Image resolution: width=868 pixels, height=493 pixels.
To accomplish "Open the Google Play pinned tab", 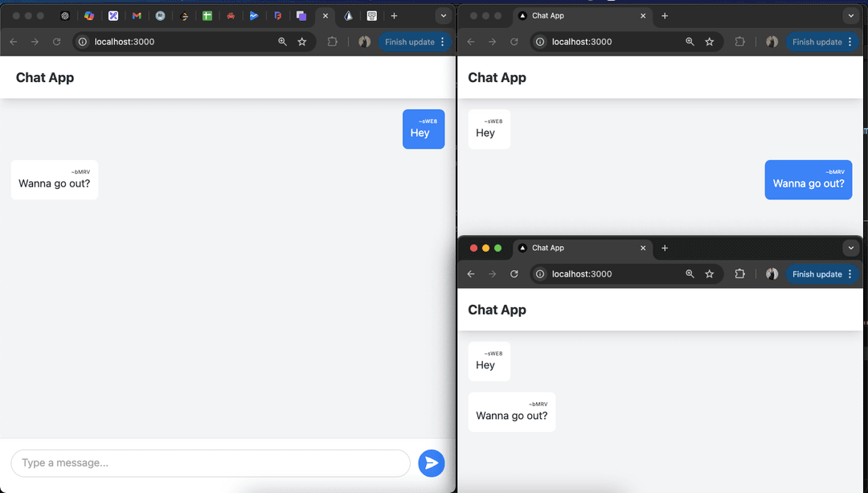I will pos(253,16).
